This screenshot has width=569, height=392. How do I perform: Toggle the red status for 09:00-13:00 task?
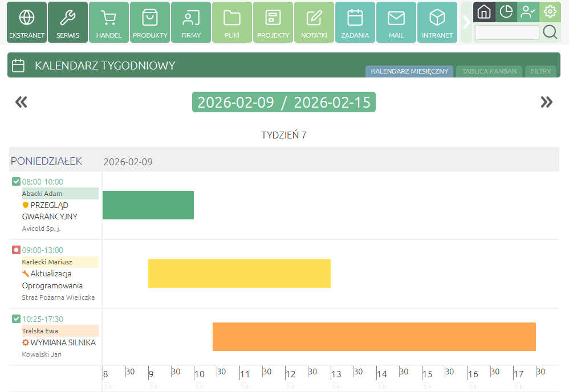(x=16, y=250)
